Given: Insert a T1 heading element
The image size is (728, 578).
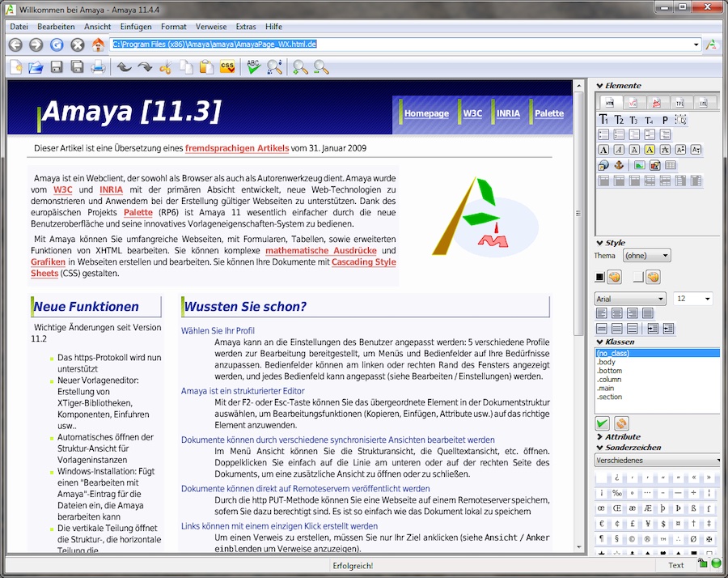Looking at the screenshot, I should tap(603, 120).
